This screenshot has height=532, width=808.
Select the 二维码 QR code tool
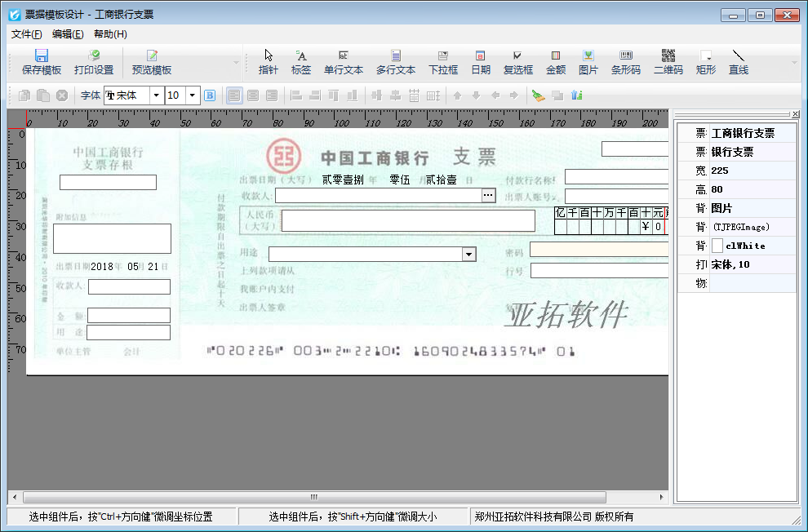pos(671,62)
